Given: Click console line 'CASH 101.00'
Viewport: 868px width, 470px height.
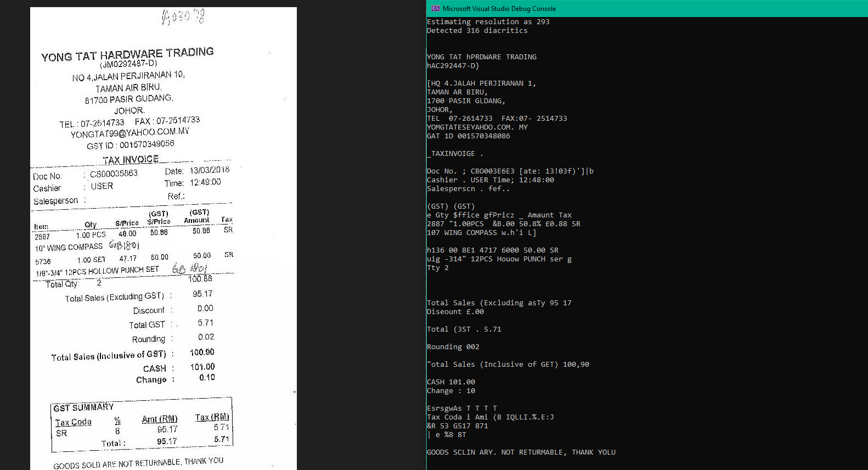Looking at the screenshot, I should (x=450, y=382).
